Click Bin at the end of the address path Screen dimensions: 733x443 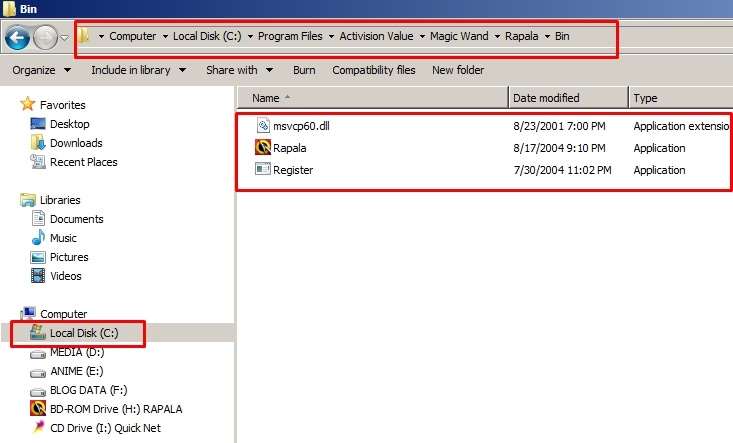(562, 36)
